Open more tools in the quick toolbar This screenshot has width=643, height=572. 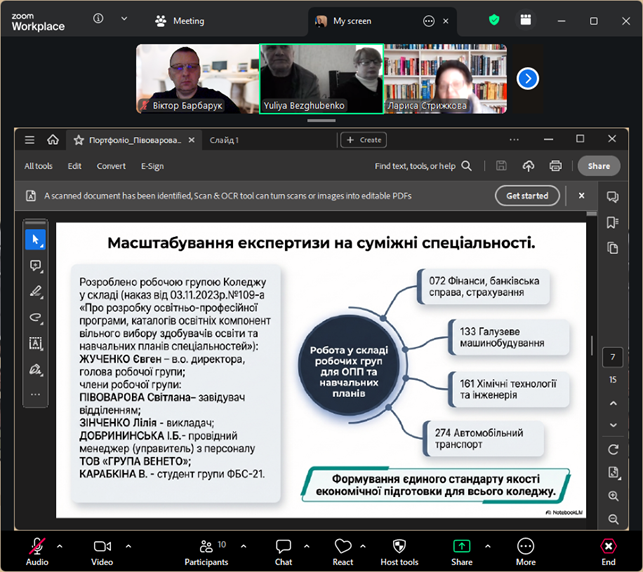pyautogui.click(x=35, y=394)
